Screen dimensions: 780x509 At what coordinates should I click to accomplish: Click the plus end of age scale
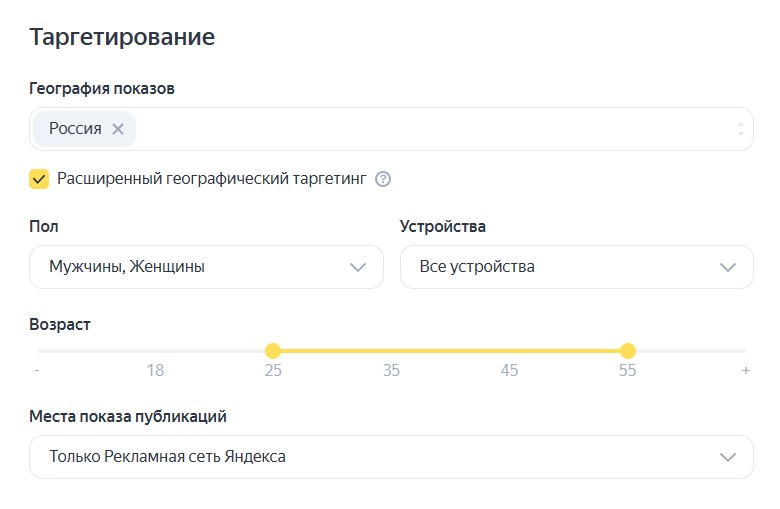(x=745, y=371)
